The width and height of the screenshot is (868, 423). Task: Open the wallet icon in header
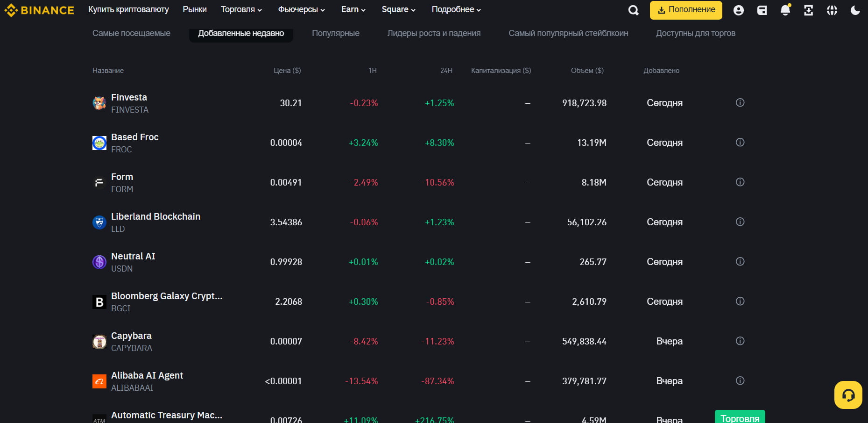[x=762, y=10]
